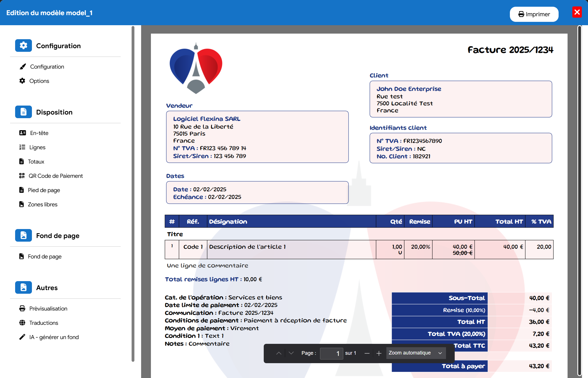Open Pied de page settings

(x=44, y=190)
